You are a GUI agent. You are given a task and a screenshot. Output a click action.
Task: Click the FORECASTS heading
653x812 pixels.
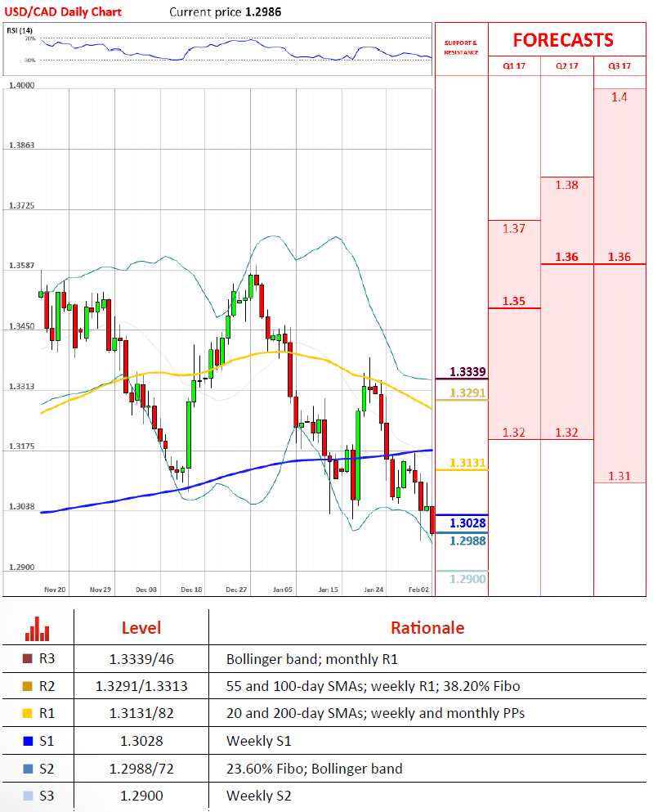pos(563,40)
